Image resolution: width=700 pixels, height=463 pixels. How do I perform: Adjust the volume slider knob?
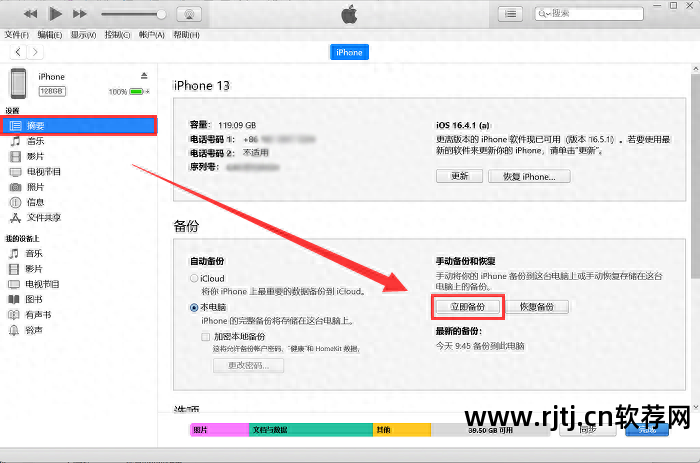[161, 14]
